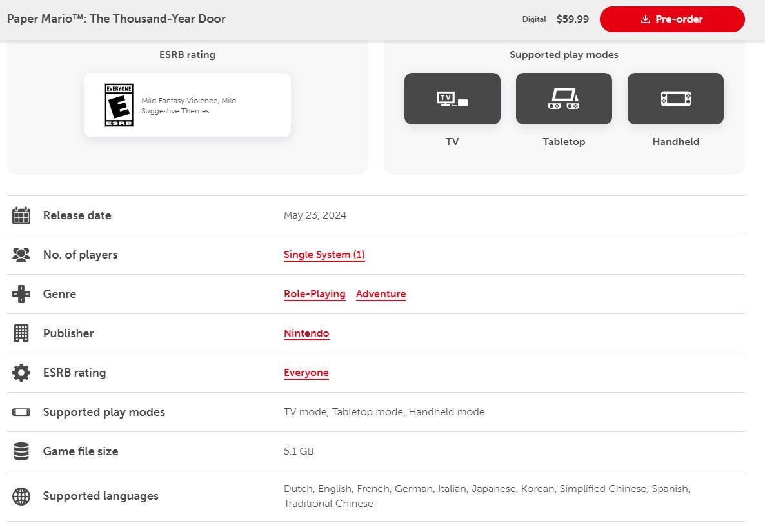Click the Supported play modes card heading

pos(564,55)
